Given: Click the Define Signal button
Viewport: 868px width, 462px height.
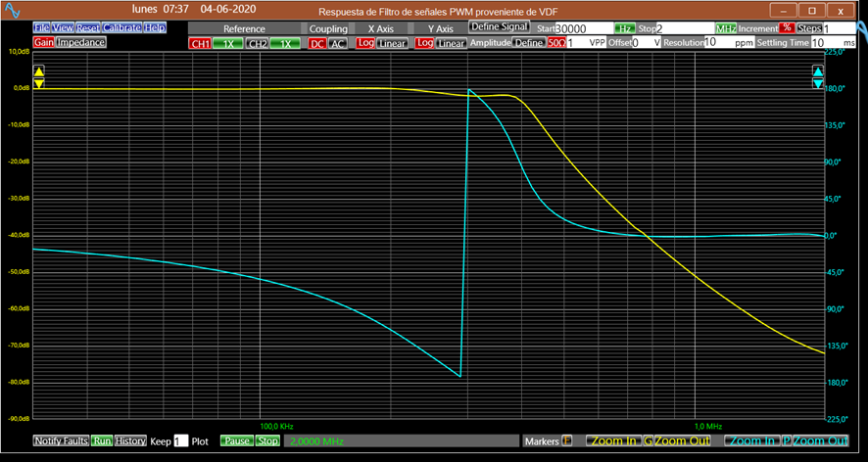Looking at the screenshot, I should (500, 26).
